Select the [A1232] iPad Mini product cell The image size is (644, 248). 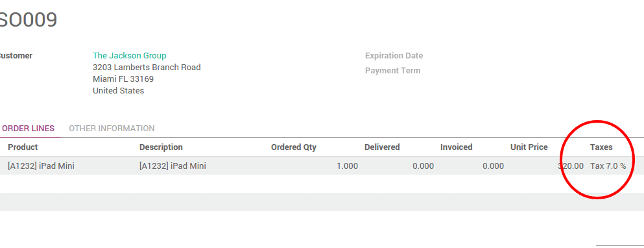pos(41,166)
